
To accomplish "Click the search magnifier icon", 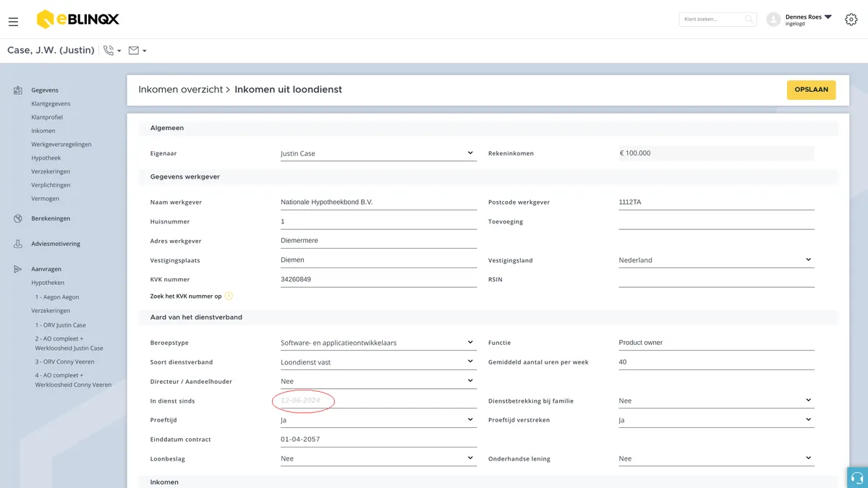I will [749, 20].
